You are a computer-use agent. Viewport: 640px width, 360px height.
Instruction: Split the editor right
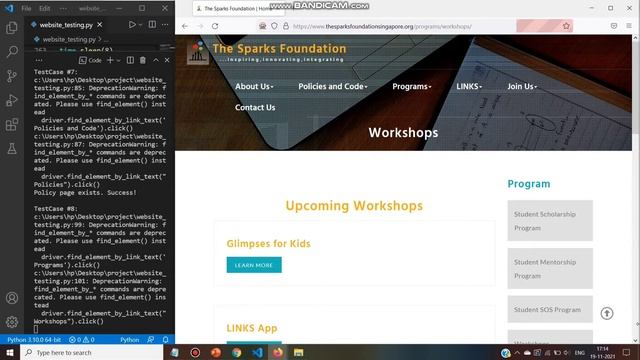152,24
